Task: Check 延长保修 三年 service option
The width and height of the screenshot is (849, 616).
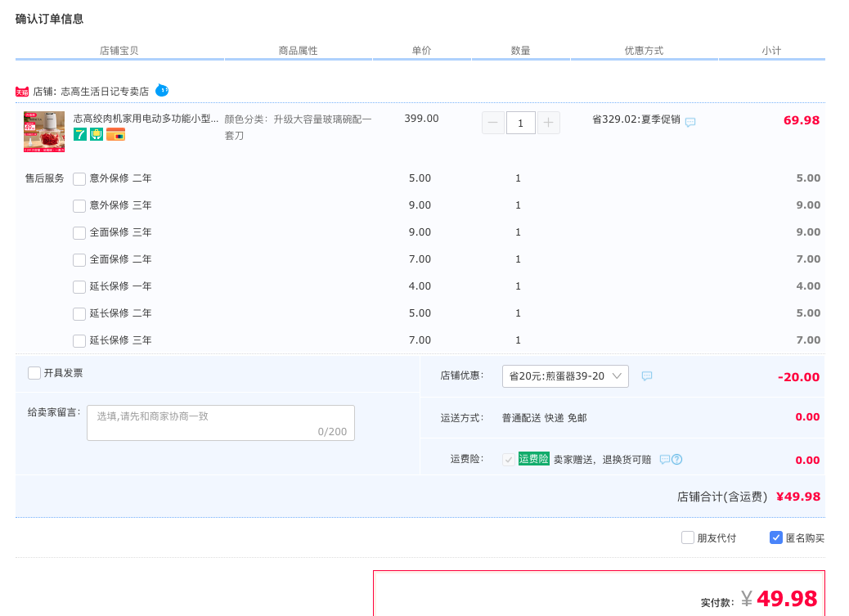Action: coord(79,341)
